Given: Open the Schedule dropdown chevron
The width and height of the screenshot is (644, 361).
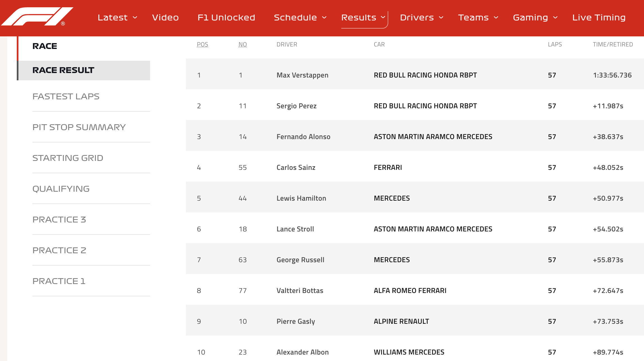Looking at the screenshot, I should pyautogui.click(x=324, y=18).
